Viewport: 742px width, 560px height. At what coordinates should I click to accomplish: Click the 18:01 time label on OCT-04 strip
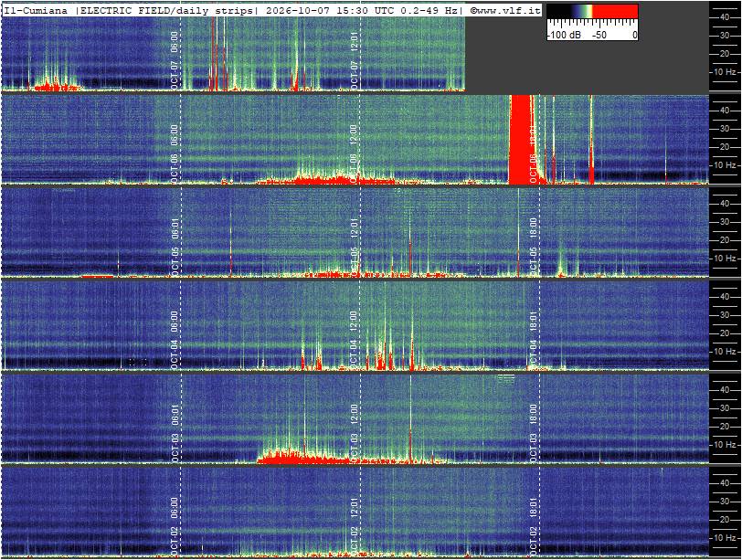(x=534, y=321)
